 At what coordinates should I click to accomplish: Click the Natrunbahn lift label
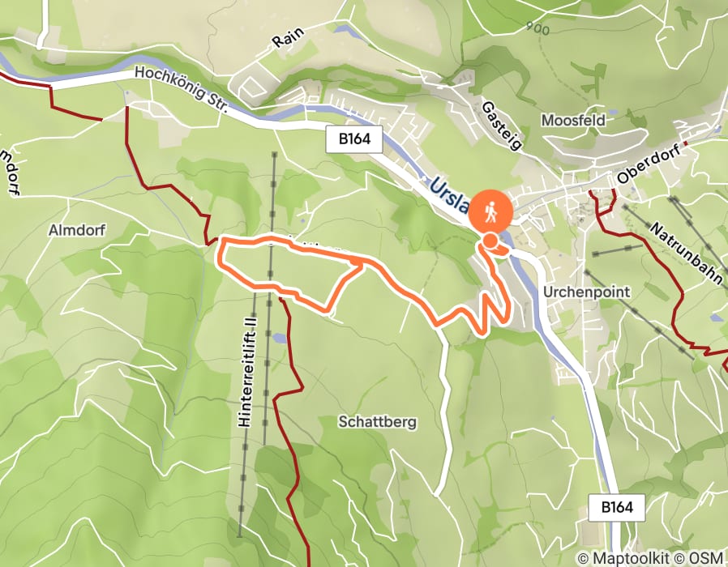click(686, 254)
